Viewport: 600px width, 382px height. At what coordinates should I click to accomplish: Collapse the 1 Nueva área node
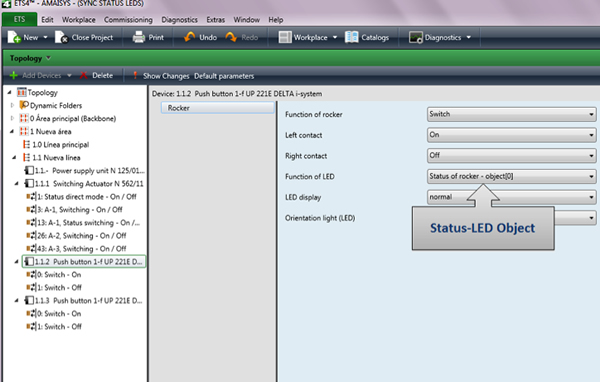(x=12, y=131)
